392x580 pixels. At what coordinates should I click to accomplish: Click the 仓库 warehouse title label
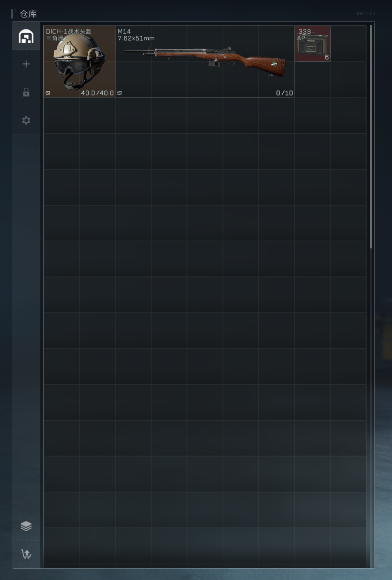pos(28,14)
